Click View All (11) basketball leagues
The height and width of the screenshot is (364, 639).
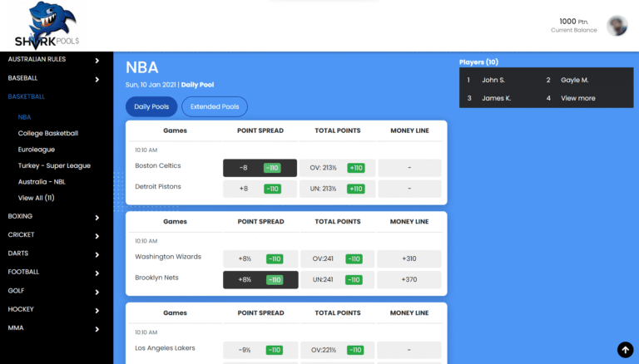(x=37, y=198)
